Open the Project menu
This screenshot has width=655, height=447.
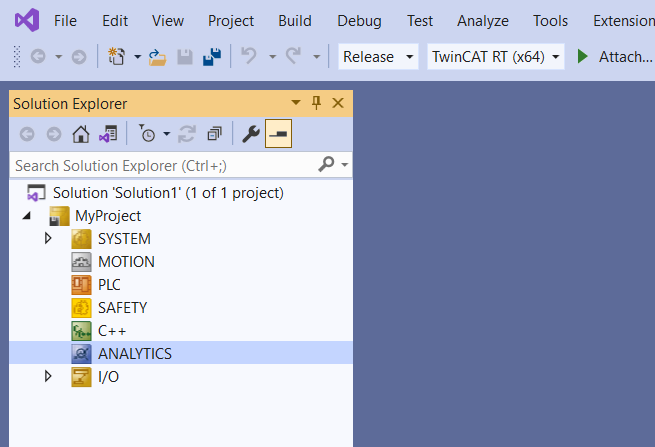[231, 20]
